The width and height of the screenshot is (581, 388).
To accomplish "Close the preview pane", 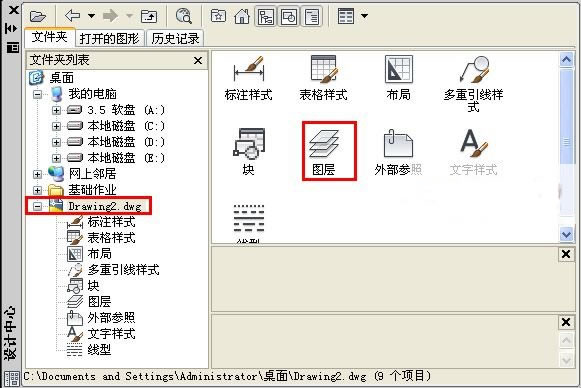I will click(x=566, y=254).
